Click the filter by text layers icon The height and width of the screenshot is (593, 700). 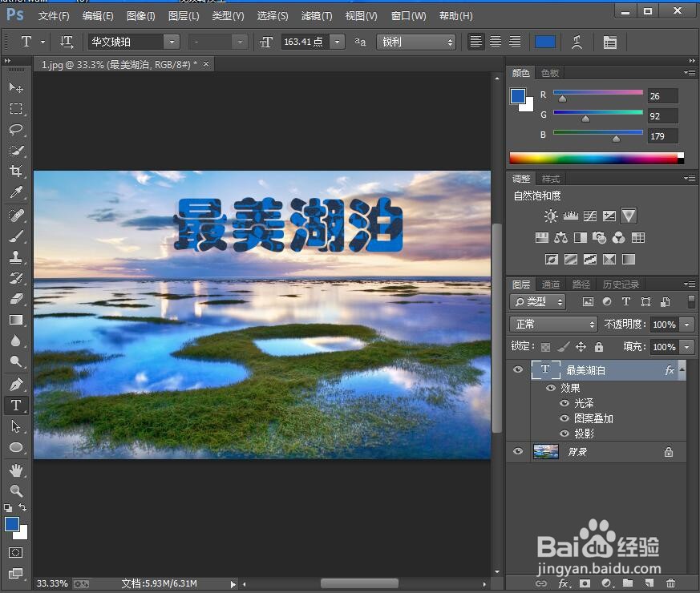[626, 301]
